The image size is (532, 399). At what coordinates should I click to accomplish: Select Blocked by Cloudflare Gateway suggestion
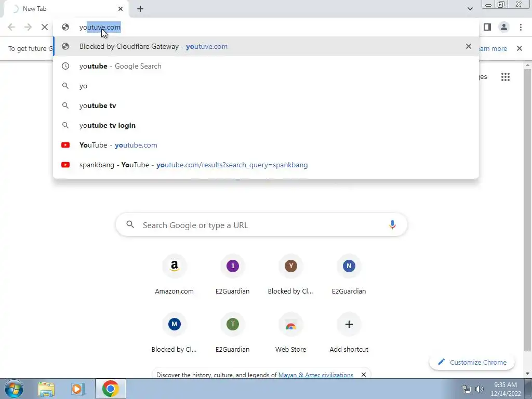[266, 46]
